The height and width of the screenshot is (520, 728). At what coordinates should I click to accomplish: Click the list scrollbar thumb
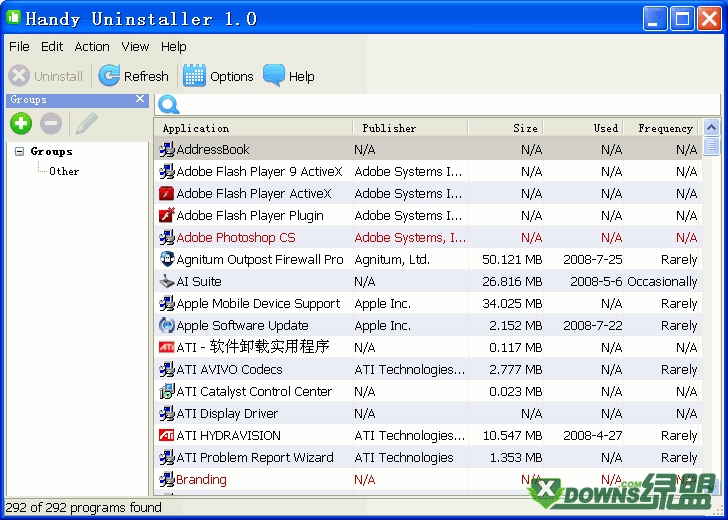click(x=711, y=147)
